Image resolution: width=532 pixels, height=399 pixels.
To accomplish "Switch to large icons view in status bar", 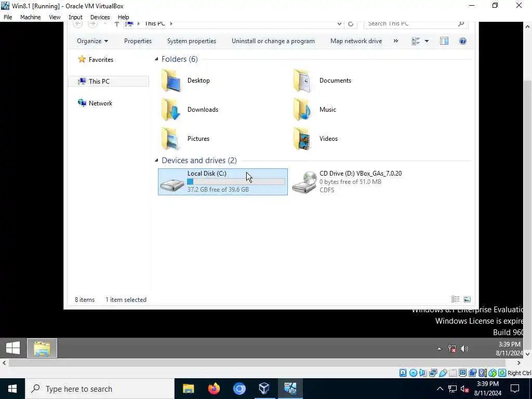I will pyautogui.click(x=467, y=299).
